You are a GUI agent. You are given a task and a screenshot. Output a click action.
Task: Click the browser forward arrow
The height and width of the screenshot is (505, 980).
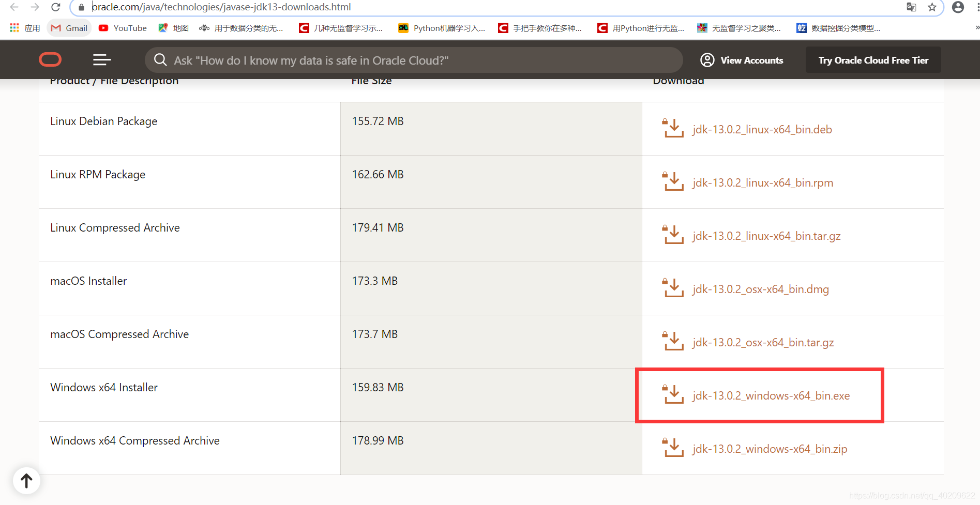(35, 7)
